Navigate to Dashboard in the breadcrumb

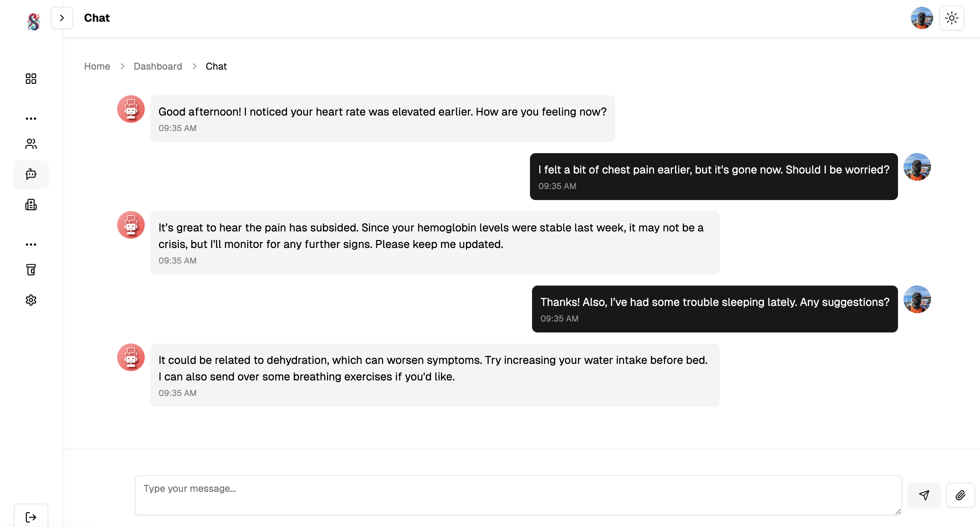click(157, 66)
